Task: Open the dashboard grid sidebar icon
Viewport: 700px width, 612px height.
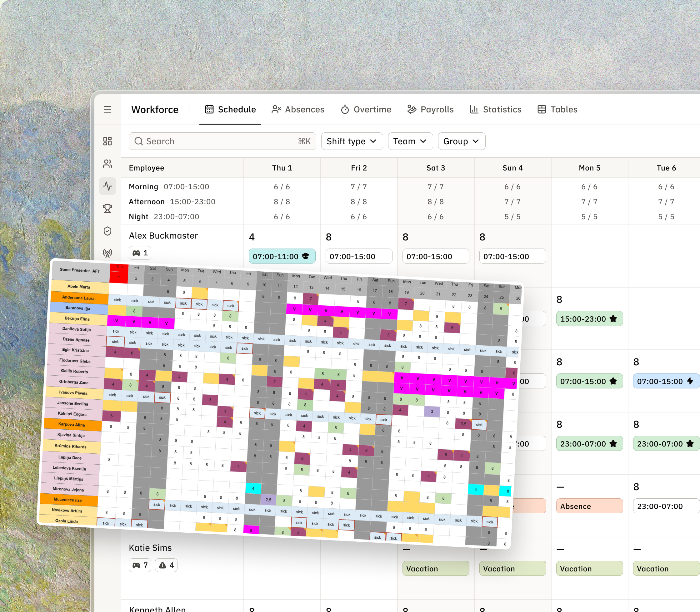Action: pos(107,141)
